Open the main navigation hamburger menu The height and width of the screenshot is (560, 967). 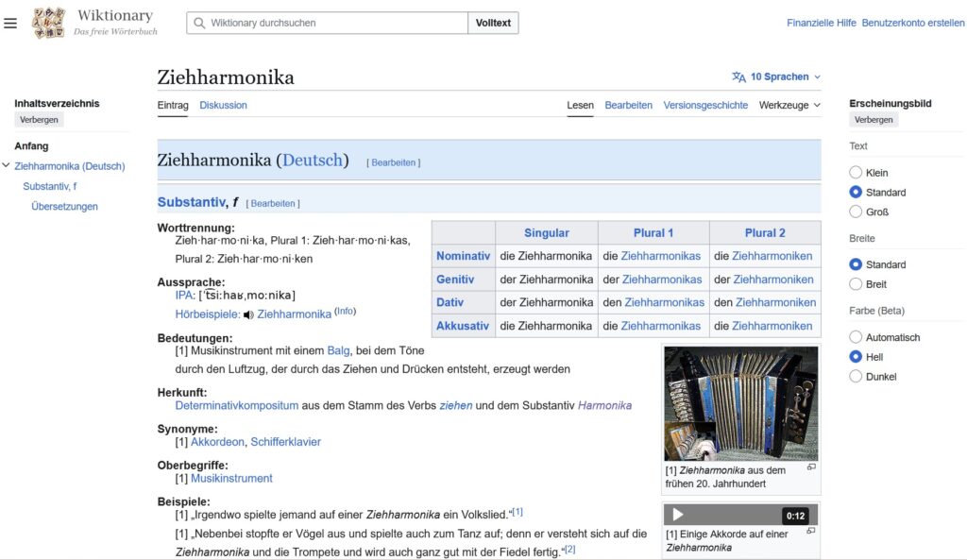[10, 23]
